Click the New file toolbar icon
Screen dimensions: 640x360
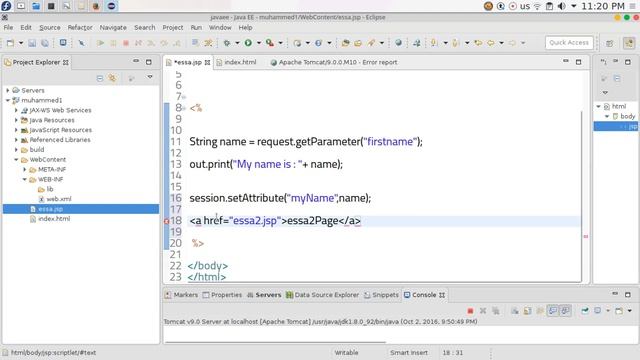click(x=10, y=43)
